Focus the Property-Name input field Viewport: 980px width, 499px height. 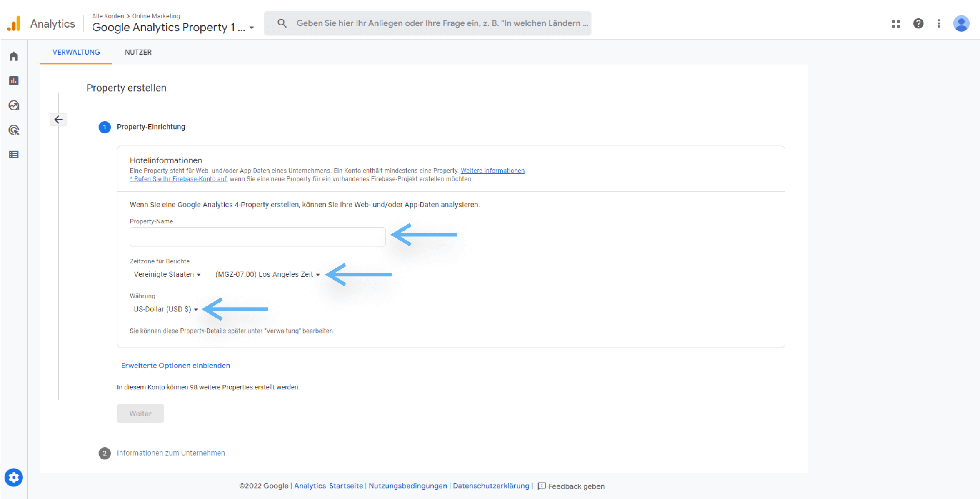257,237
